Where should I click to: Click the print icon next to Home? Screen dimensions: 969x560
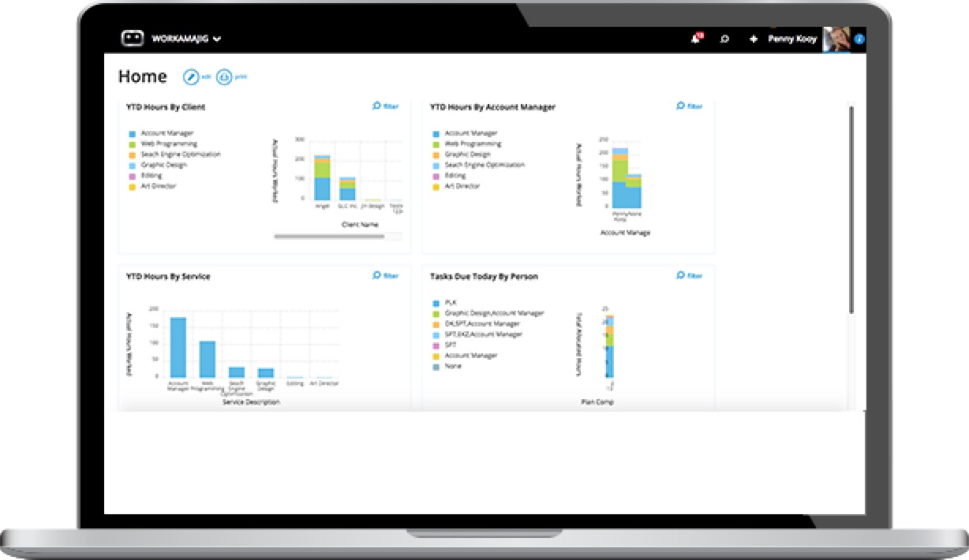(x=225, y=76)
